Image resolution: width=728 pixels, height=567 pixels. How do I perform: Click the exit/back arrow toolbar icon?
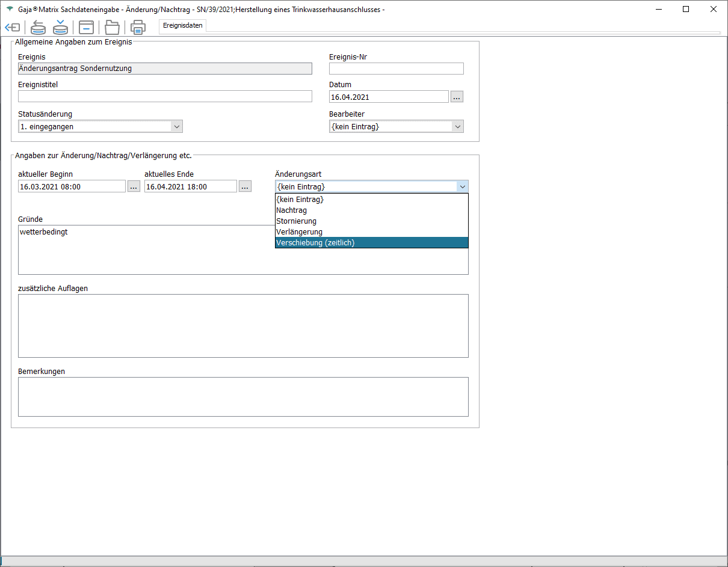click(x=13, y=28)
